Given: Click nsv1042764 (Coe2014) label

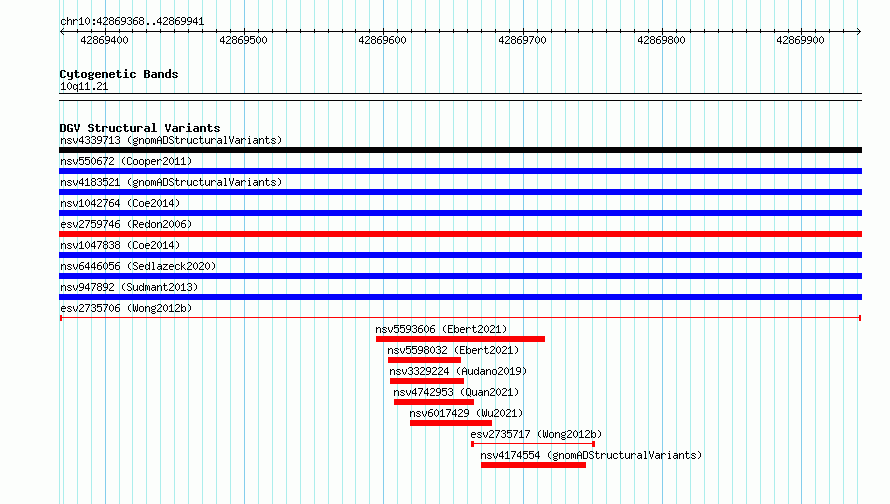Looking at the screenshot, I should point(120,203).
